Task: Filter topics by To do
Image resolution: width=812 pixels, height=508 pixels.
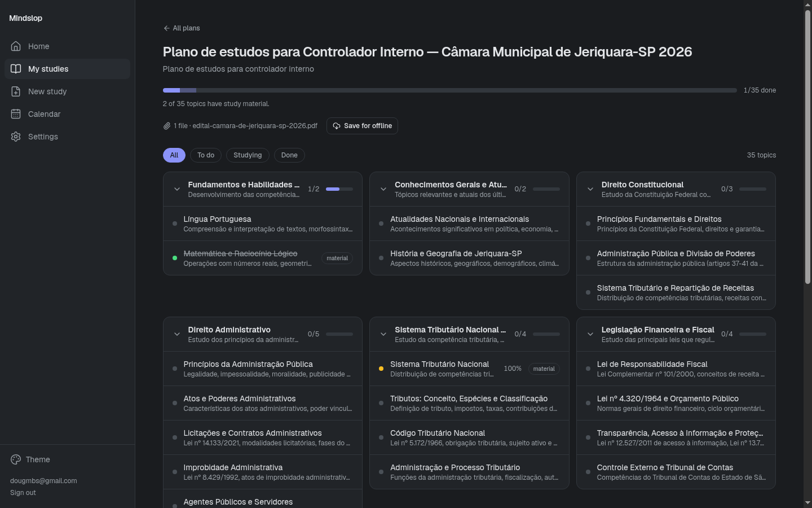Action: coord(206,155)
